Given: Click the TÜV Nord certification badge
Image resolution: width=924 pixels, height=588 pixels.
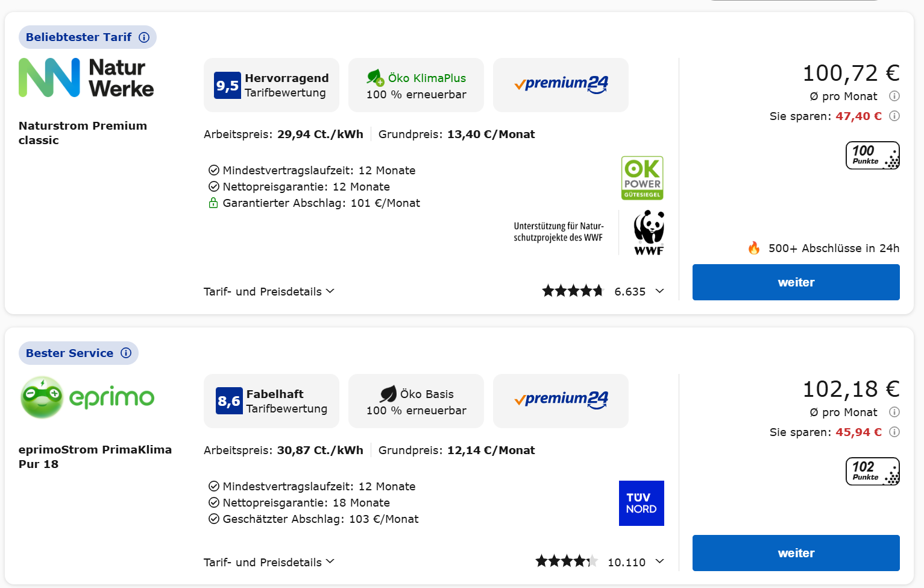Looking at the screenshot, I should point(641,503).
